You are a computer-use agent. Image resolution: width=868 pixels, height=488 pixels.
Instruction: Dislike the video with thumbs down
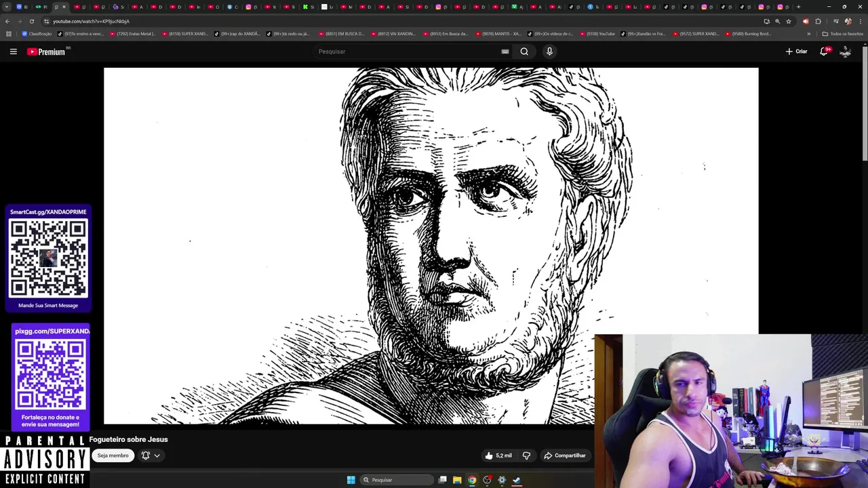pos(526,455)
